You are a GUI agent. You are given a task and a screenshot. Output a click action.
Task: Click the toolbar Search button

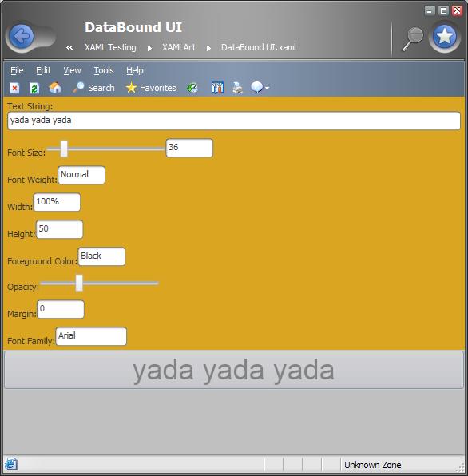93,88
